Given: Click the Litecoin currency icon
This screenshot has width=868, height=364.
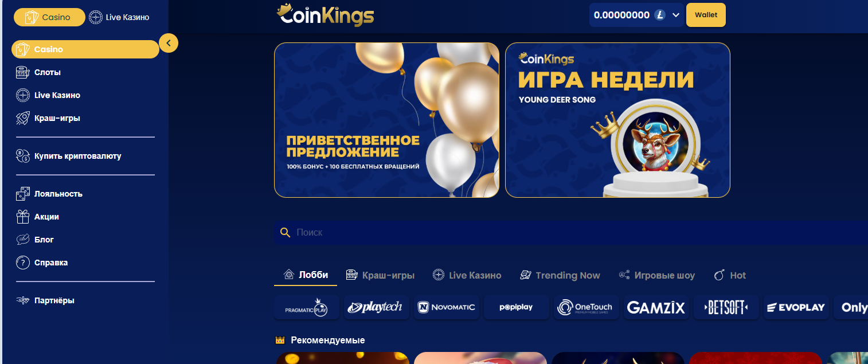Looking at the screenshot, I should coord(660,15).
